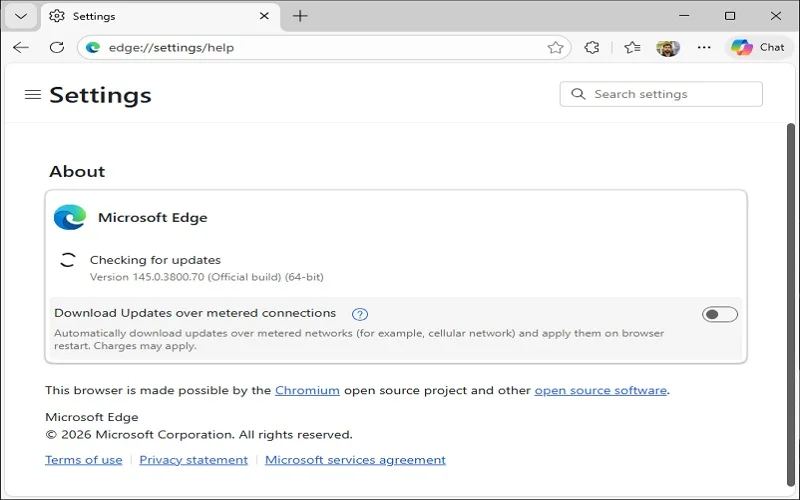Open Copilot Chat button

(758, 47)
